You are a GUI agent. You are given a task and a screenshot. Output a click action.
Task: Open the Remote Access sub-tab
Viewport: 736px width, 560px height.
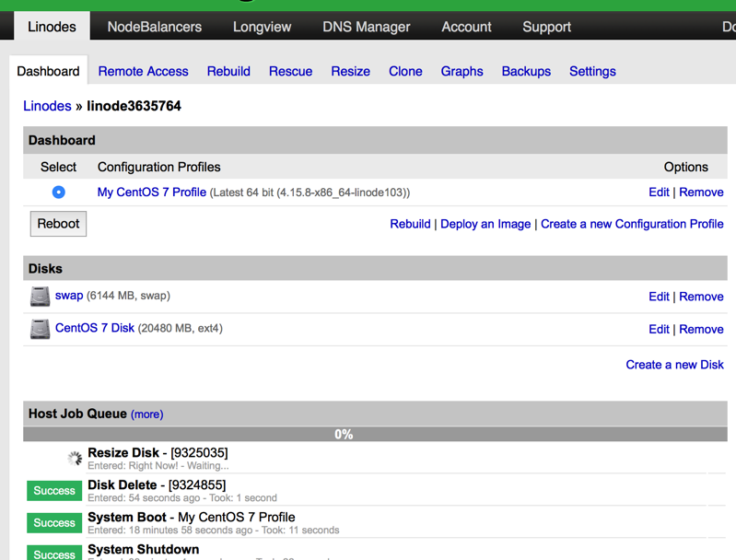pyautogui.click(x=143, y=71)
